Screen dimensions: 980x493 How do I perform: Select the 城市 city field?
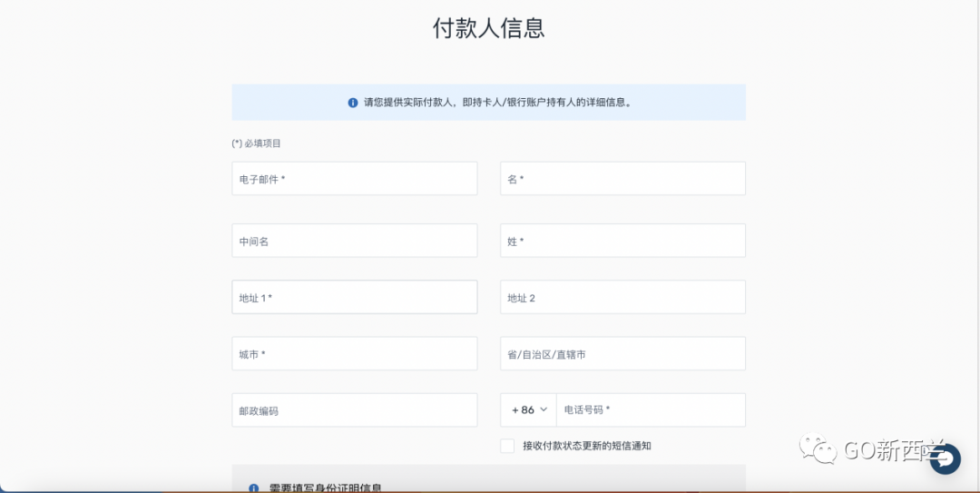pos(355,353)
